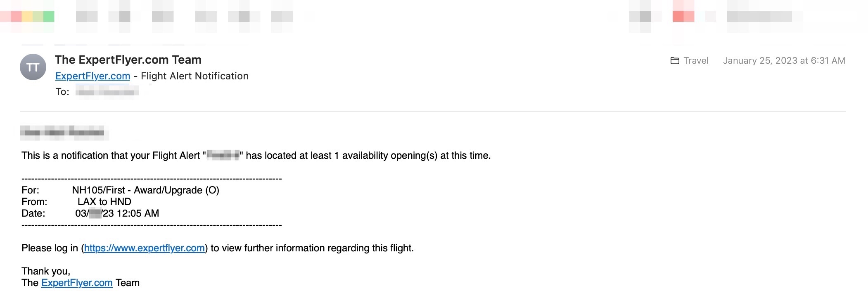Click the sender name The ExpertFlyer.com Team
868x296 pixels.
coord(128,60)
